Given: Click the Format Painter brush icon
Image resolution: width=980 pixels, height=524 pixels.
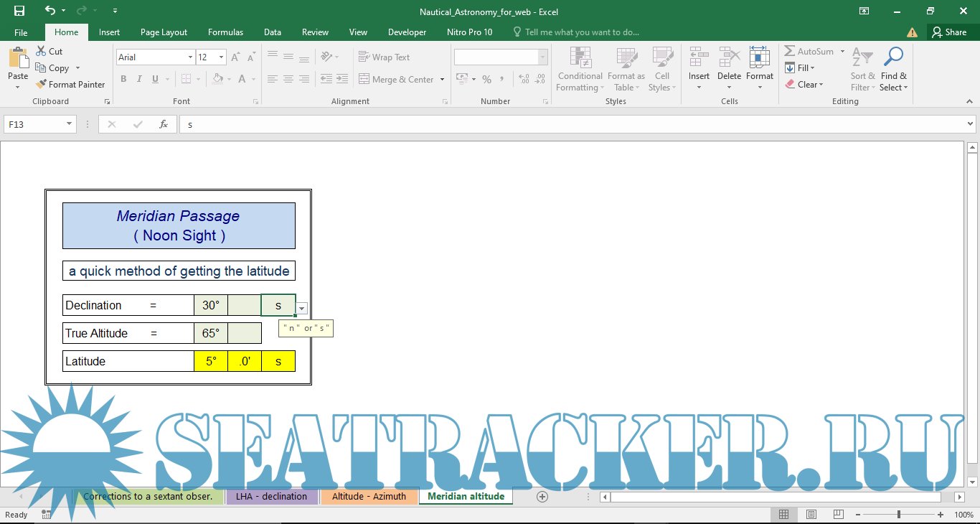Looking at the screenshot, I should tap(42, 85).
